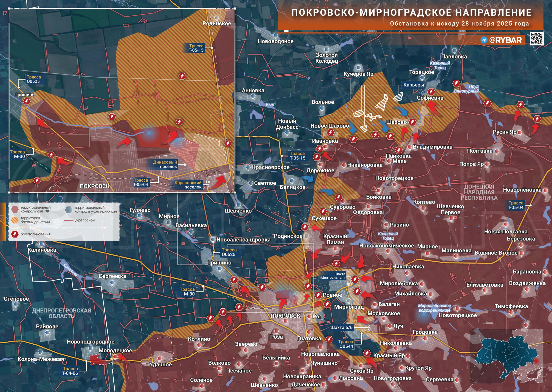Click the striped combat zone legend swatch
The width and height of the screenshot is (552, 392).
pos(15,220)
